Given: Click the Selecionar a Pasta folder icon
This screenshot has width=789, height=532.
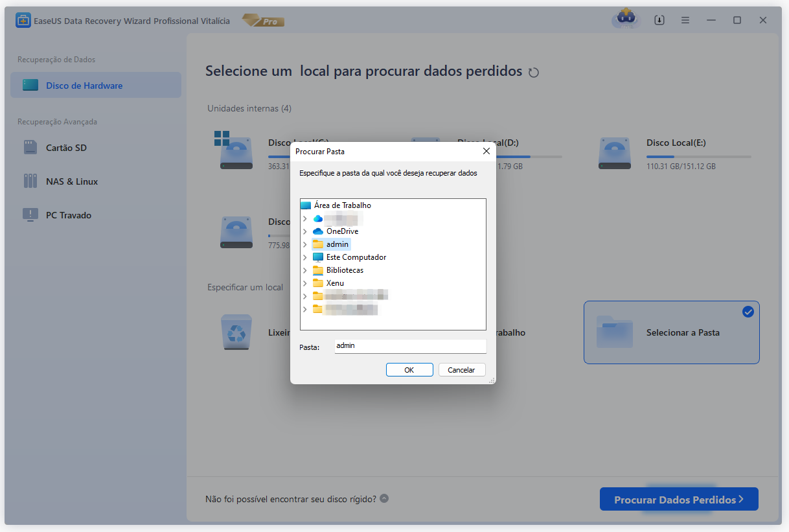Looking at the screenshot, I should 615,332.
